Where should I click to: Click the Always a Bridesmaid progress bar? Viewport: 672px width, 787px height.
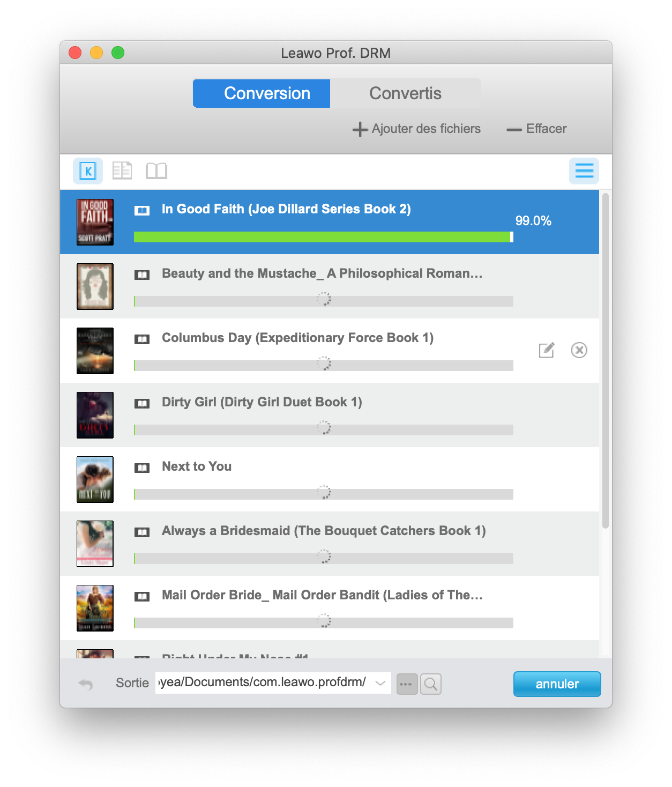323,559
